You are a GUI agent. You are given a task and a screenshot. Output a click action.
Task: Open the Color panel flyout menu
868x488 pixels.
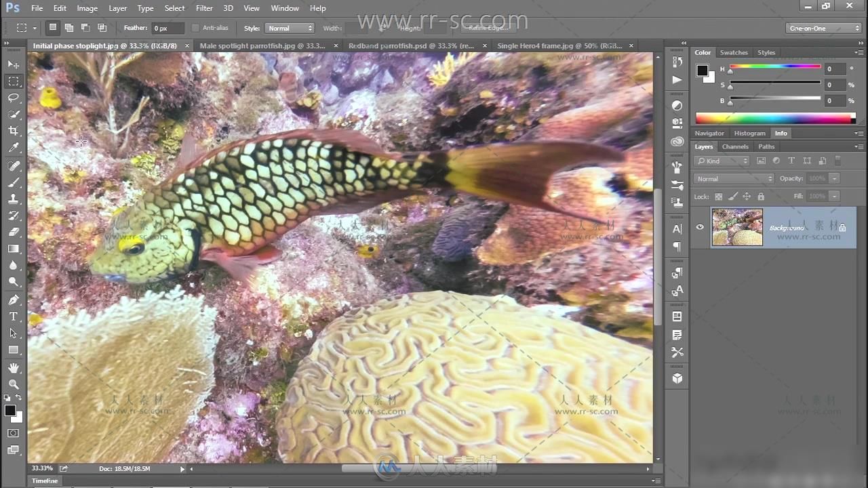click(x=859, y=52)
